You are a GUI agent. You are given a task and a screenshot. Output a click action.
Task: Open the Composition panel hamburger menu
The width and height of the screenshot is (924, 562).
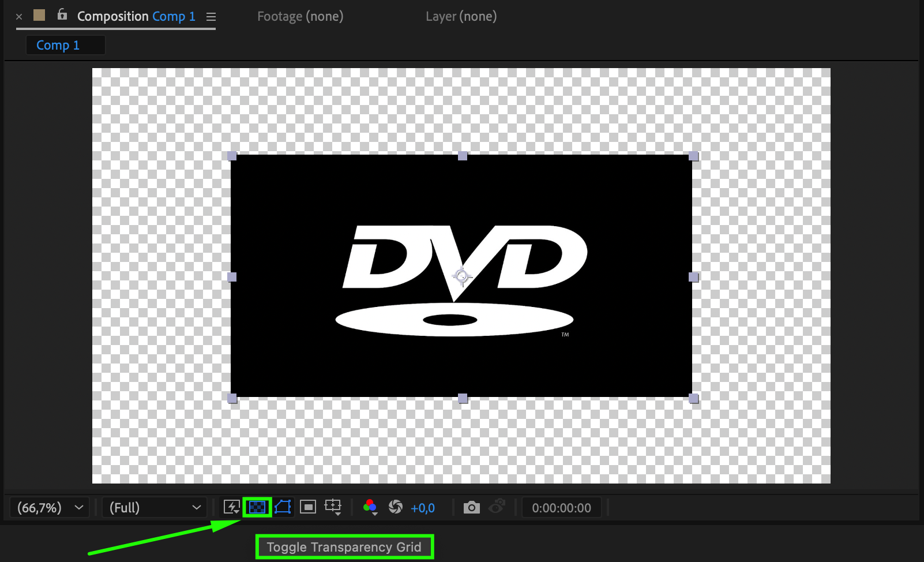pyautogui.click(x=211, y=17)
